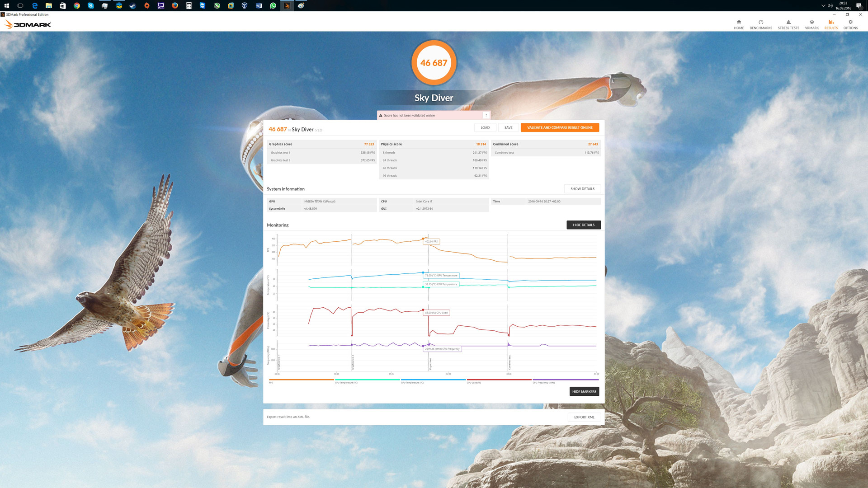Open Options gear icon
This screenshot has height=488, width=868.
(x=850, y=22)
